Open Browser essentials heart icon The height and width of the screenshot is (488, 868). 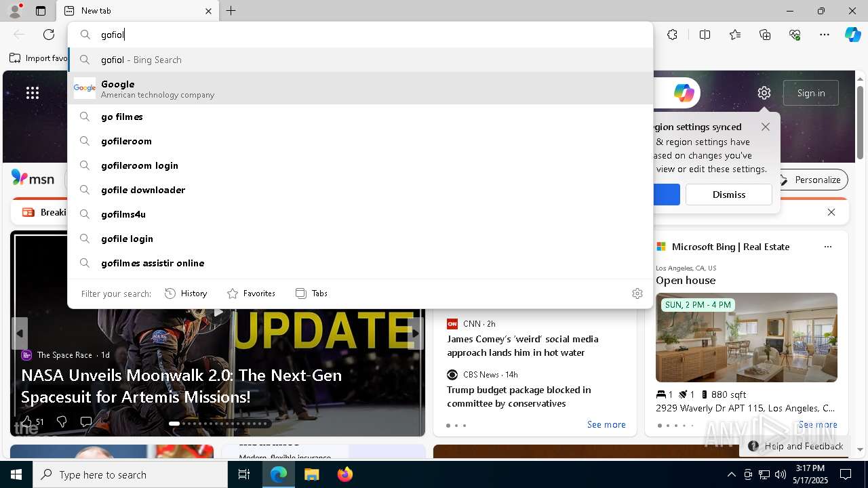[x=795, y=35]
